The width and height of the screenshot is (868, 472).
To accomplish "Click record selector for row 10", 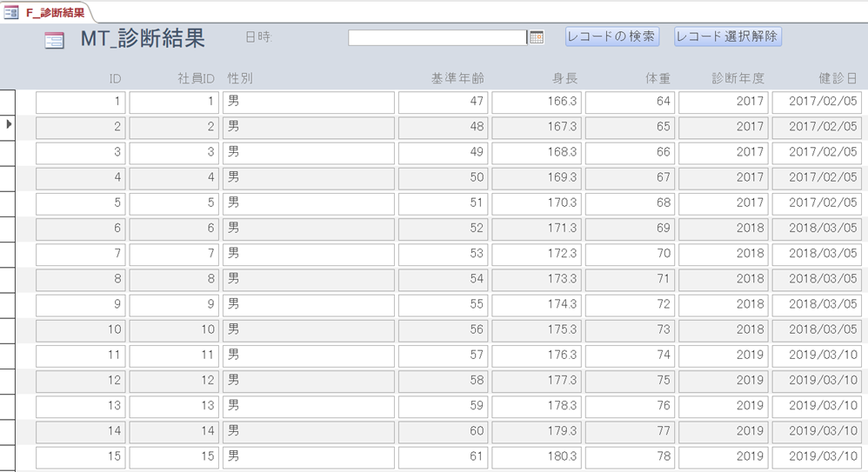I will point(9,330).
